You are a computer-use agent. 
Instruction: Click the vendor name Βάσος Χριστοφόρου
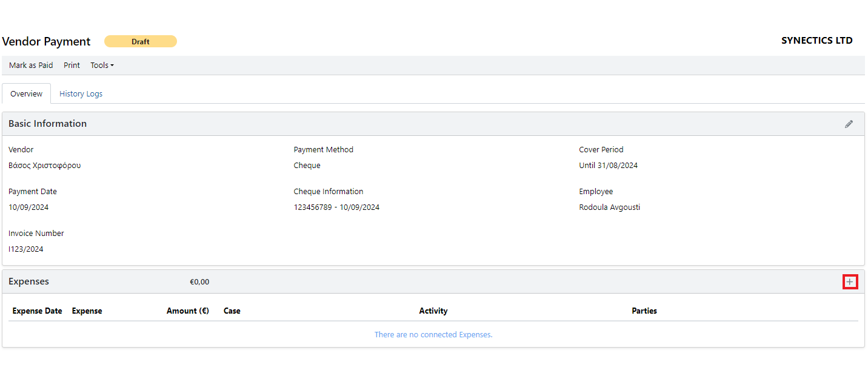click(x=45, y=166)
